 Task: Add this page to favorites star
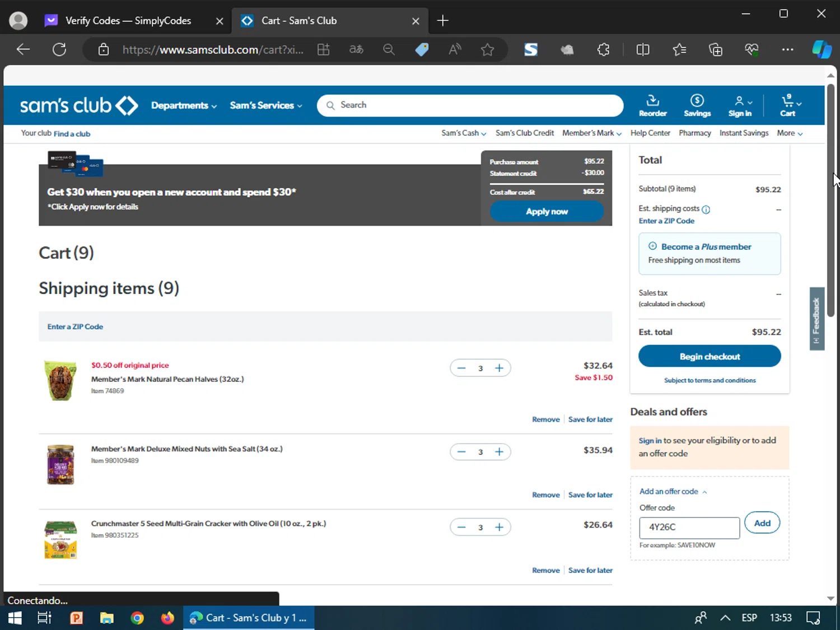[487, 50]
